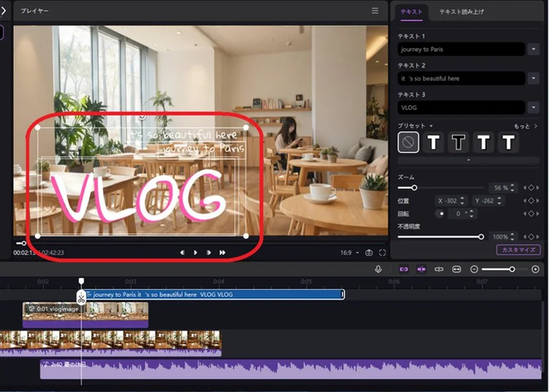Open the dropdown beside テキスト 3
Viewport: 549px width, 392px height.
coord(534,108)
